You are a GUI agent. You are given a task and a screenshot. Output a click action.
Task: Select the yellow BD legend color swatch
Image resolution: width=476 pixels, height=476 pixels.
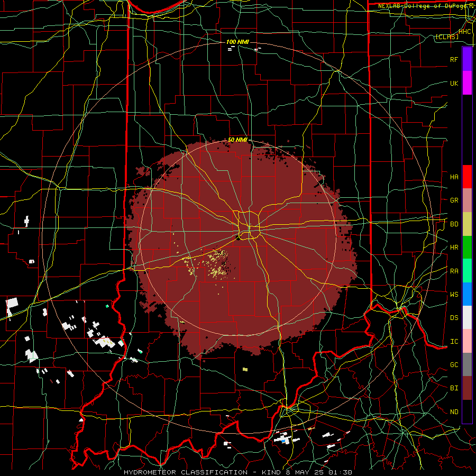point(467,224)
